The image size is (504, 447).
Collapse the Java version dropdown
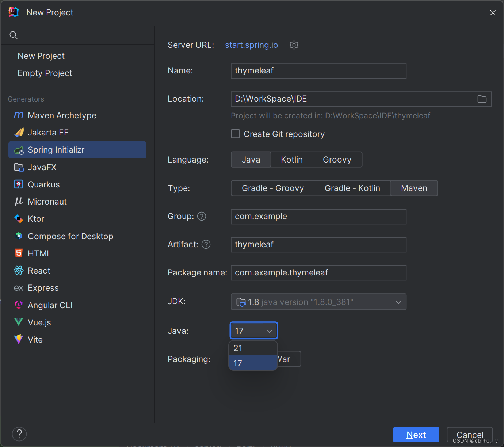pyautogui.click(x=254, y=331)
